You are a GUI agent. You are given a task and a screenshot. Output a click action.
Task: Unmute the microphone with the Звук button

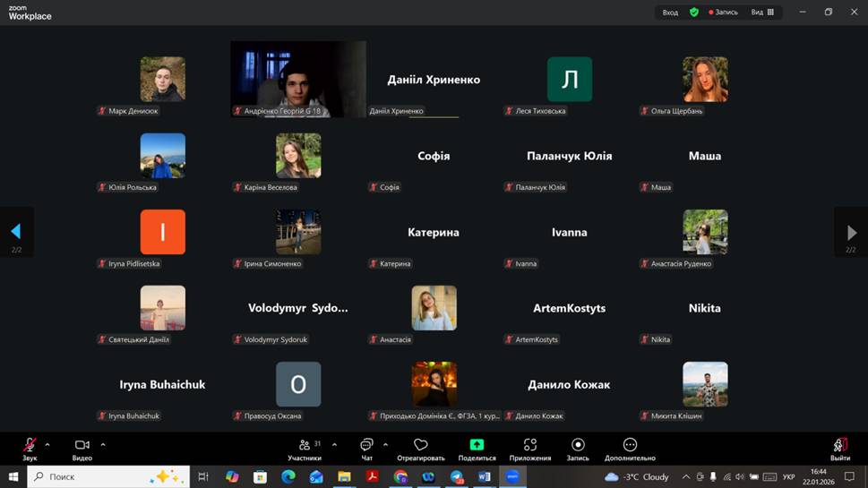click(x=30, y=445)
